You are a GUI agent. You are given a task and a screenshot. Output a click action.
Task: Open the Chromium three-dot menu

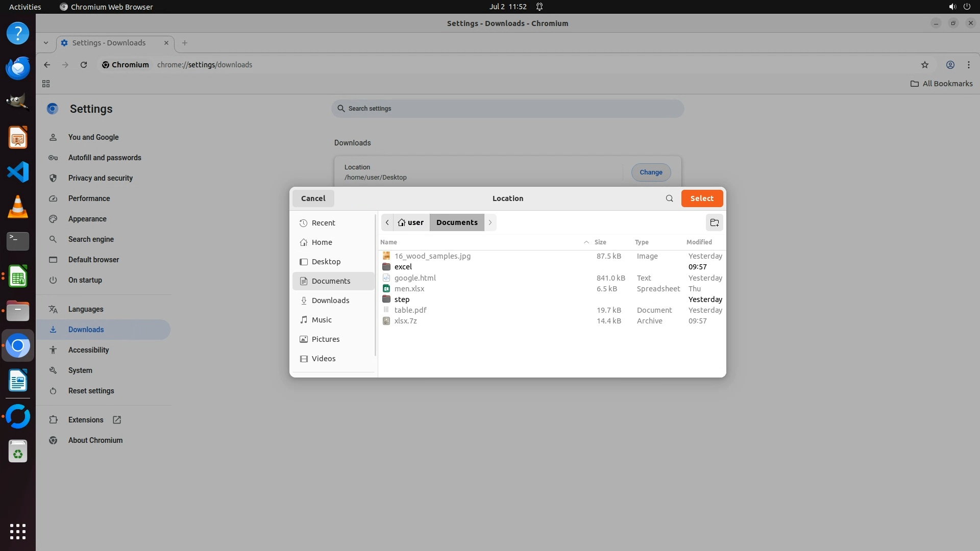pos(968,65)
